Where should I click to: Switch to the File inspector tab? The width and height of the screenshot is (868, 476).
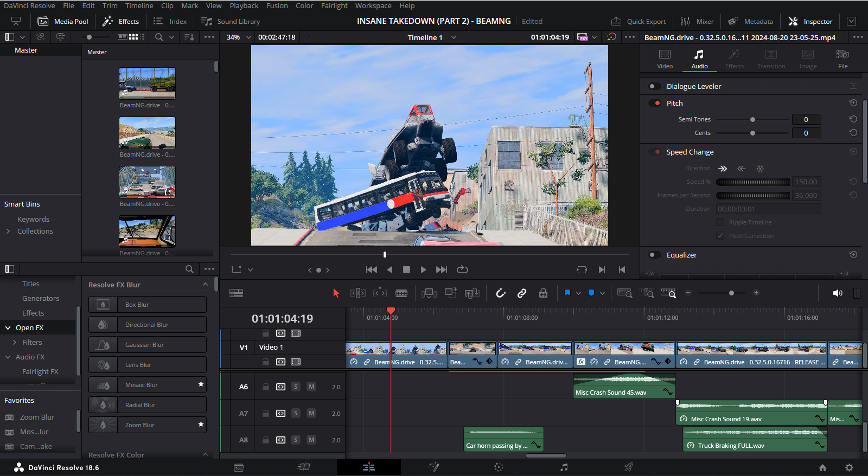tap(843, 59)
